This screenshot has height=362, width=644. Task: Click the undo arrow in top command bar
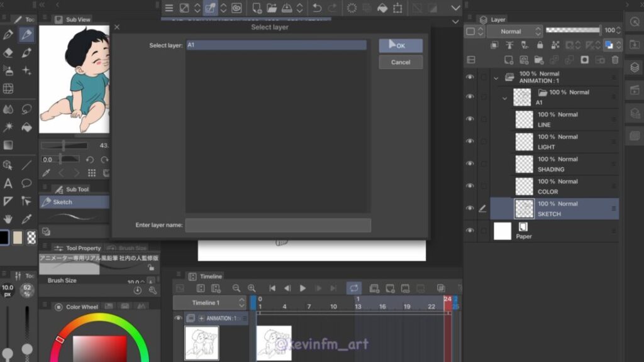coord(316,8)
